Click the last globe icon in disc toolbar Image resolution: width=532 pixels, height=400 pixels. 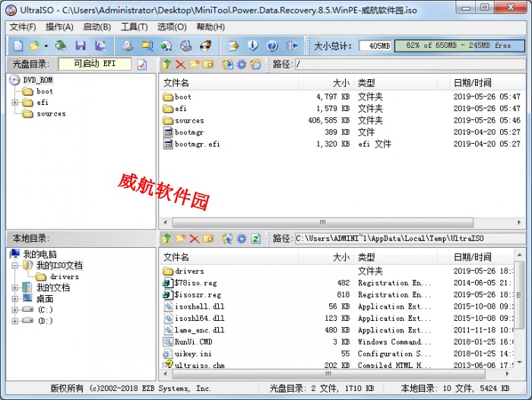[255, 64]
